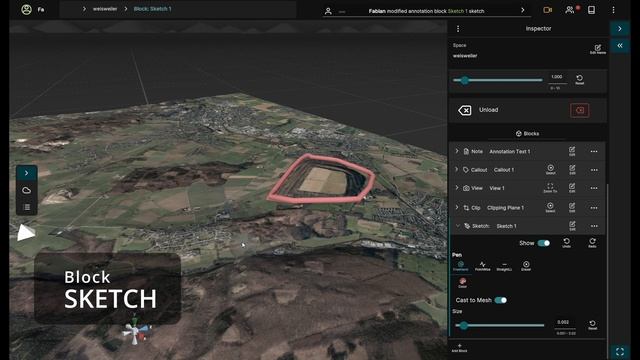640x360 pixels.
Task: Toggle fullscreen at bottom right
Action: click(620, 351)
